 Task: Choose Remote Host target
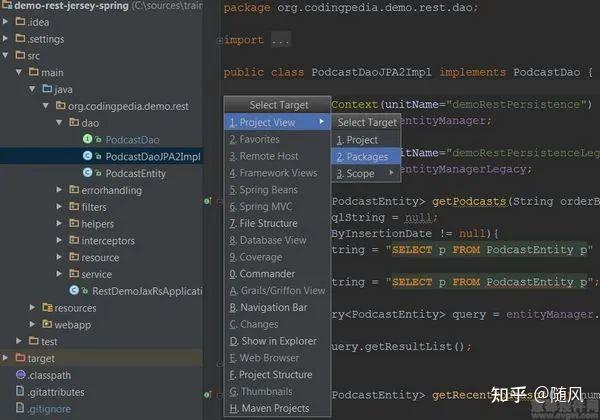coord(277,156)
